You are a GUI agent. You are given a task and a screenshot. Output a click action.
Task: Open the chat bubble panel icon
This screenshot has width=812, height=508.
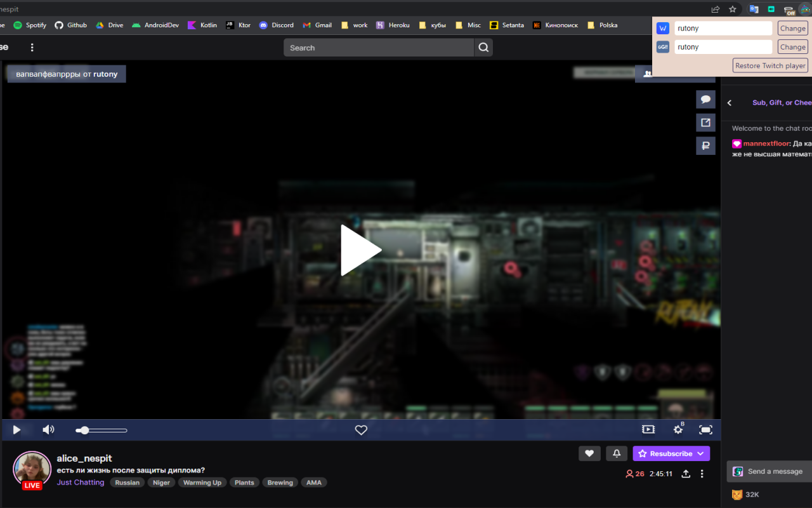click(x=706, y=99)
